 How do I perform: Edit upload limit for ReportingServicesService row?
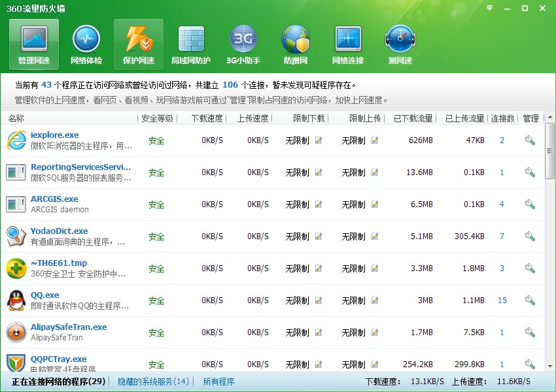click(x=374, y=172)
